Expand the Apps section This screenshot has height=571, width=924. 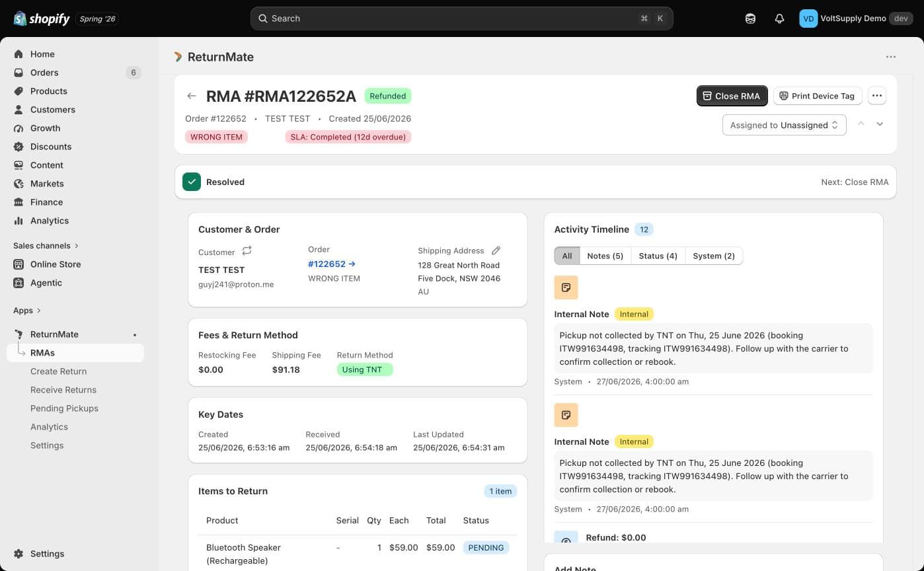(x=27, y=311)
